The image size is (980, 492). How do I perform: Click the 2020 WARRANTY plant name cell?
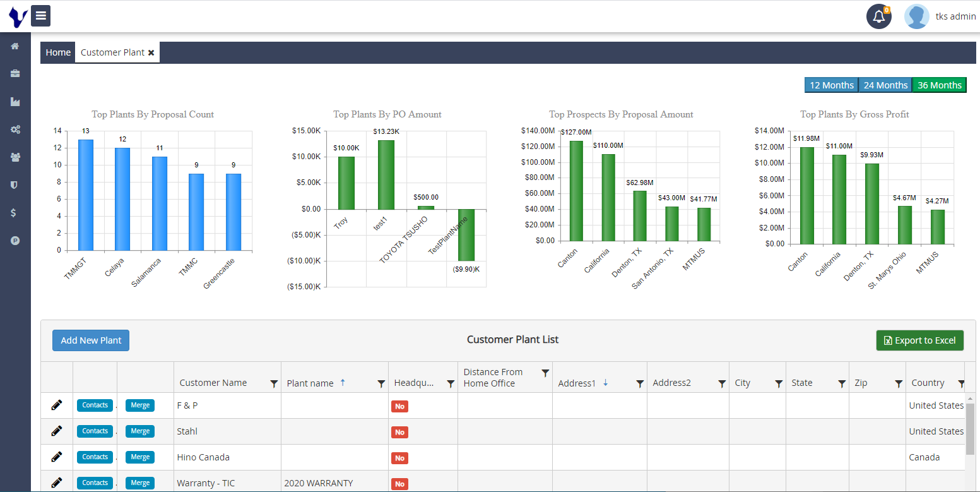(x=334, y=483)
